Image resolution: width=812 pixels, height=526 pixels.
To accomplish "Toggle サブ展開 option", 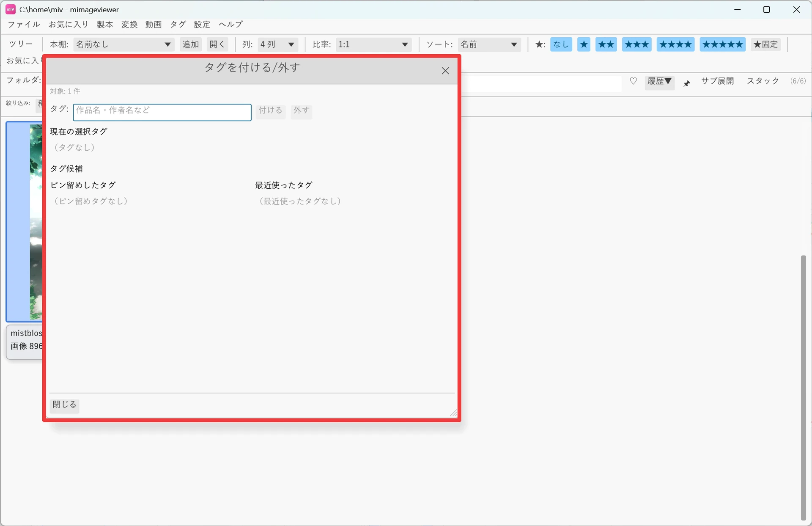I will tap(717, 81).
